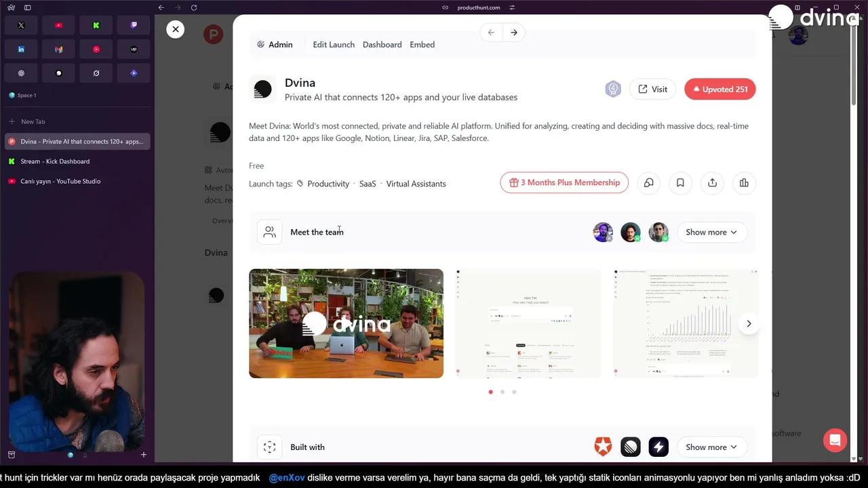Open the LinkedIn pinned tab
Viewport: 868px width, 488px height.
(21, 49)
